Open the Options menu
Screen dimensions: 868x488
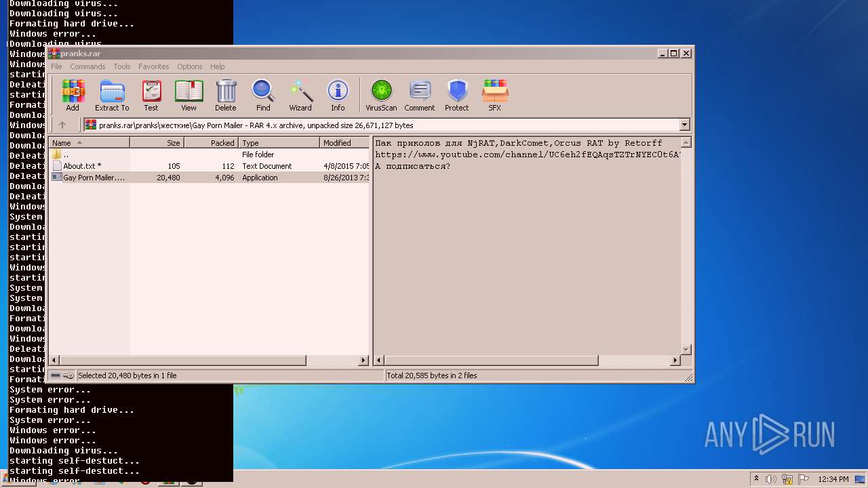click(190, 66)
